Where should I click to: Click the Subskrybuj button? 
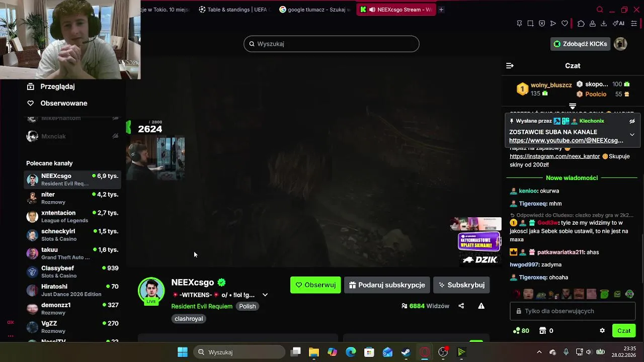[x=461, y=285]
